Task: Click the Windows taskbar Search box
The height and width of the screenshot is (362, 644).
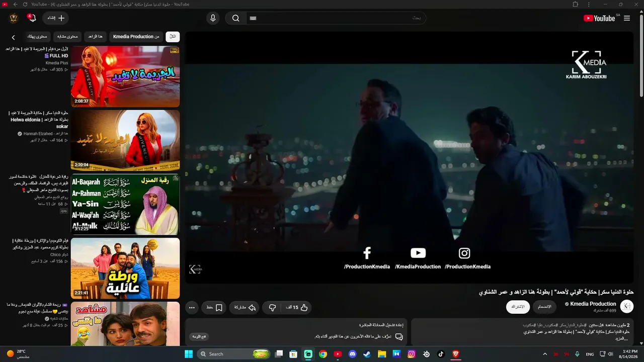Action: click(234, 354)
